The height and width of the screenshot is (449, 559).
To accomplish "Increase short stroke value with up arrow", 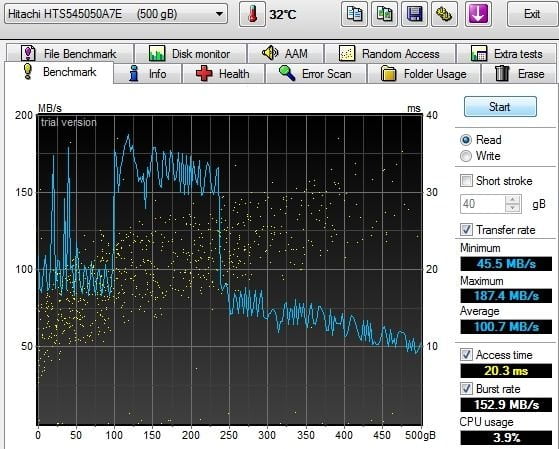I will tap(513, 200).
